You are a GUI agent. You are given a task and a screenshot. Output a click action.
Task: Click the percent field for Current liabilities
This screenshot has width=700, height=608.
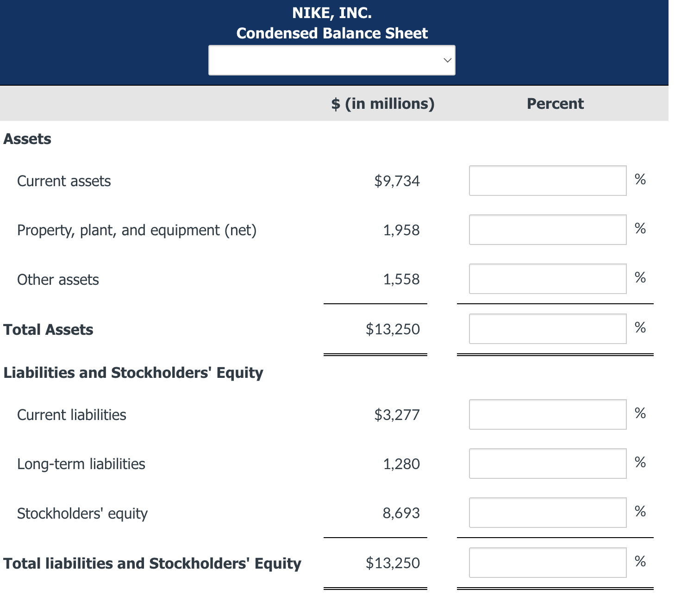548,414
